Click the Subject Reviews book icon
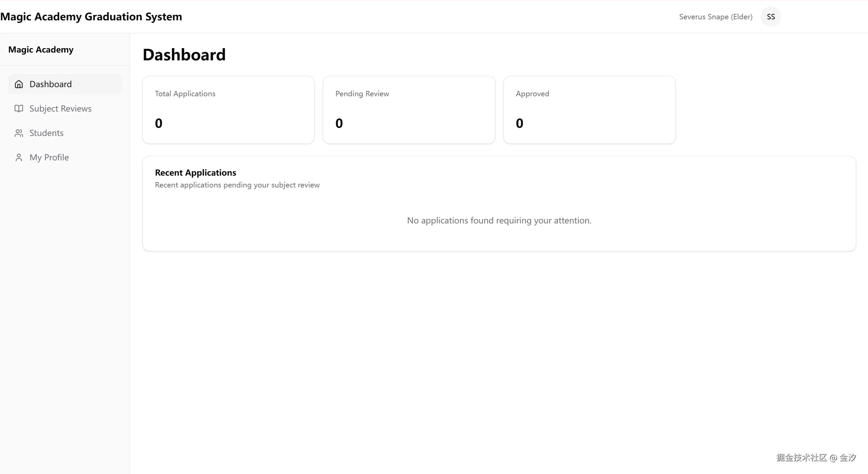This screenshot has height=474, width=868. (19, 108)
